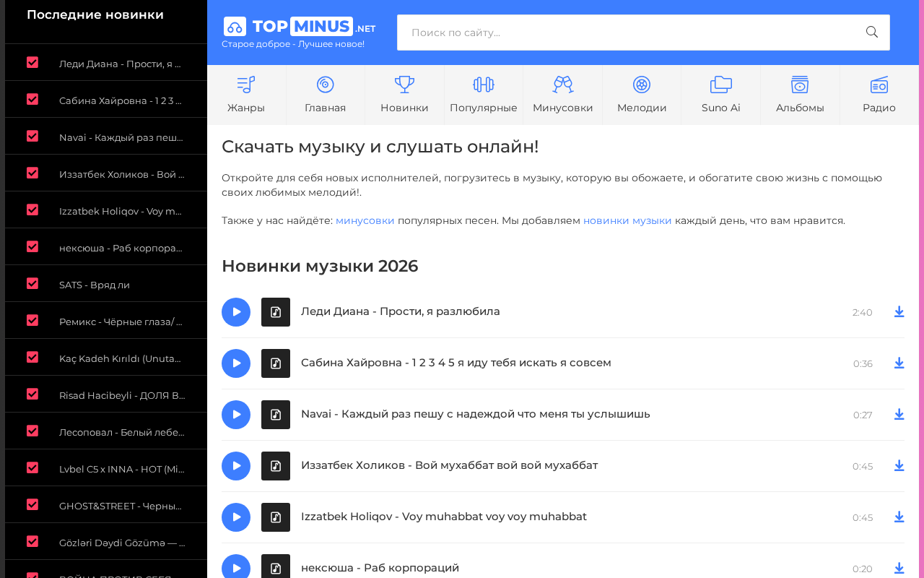This screenshot has height=578, width=924.
Task: Uncheck the SATS - Вряд ли checkbox
Action: (x=32, y=283)
